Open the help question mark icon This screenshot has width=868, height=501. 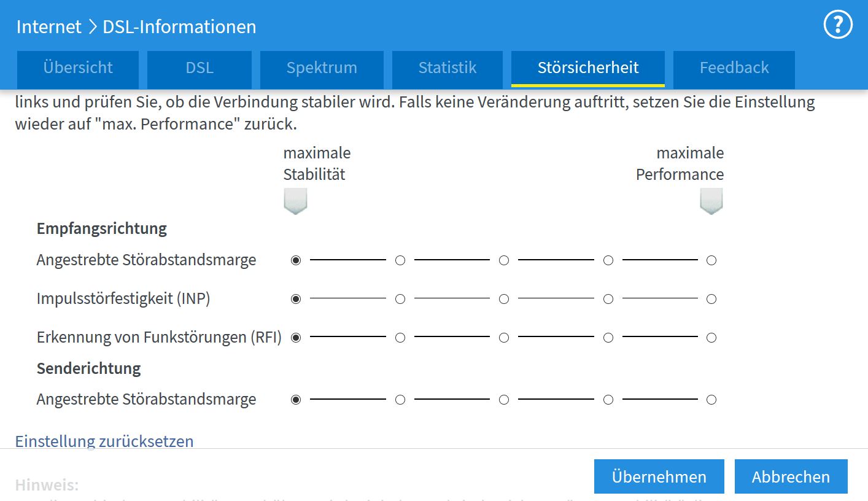click(838, 25)
